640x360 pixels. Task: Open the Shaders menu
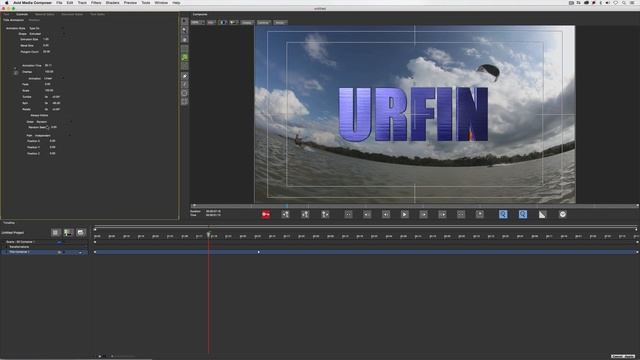click(112, 3)
